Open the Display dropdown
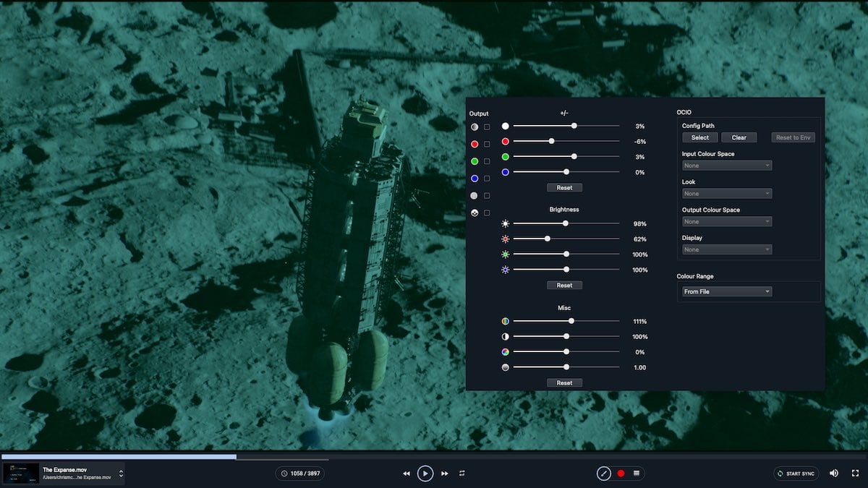The height and width of the screenshot is (488, 868). tap(727, 249)
